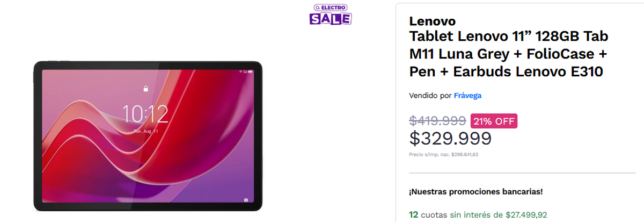Click the $27.499,92 installment amount
Screen dimensions: 644x222
click(526, 214)
